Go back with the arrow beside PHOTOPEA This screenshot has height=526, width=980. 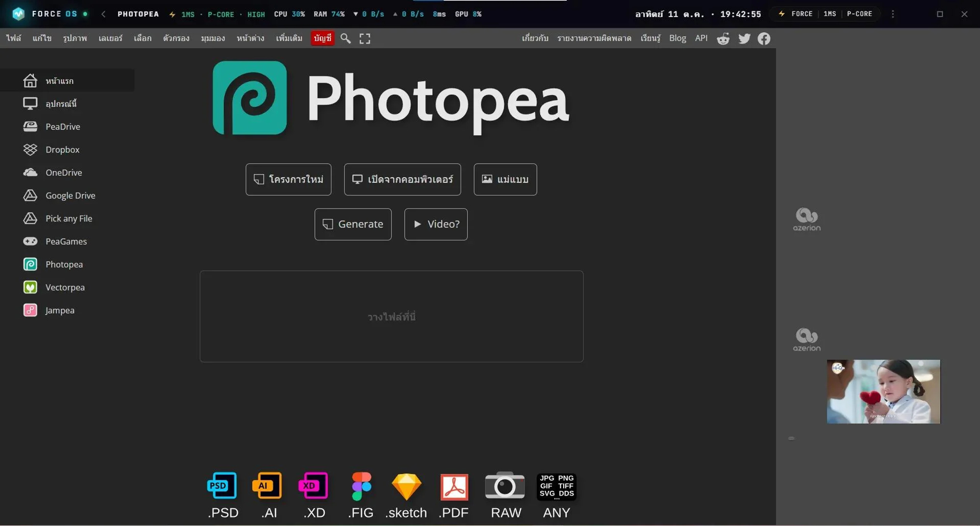[x=103, y=14]
